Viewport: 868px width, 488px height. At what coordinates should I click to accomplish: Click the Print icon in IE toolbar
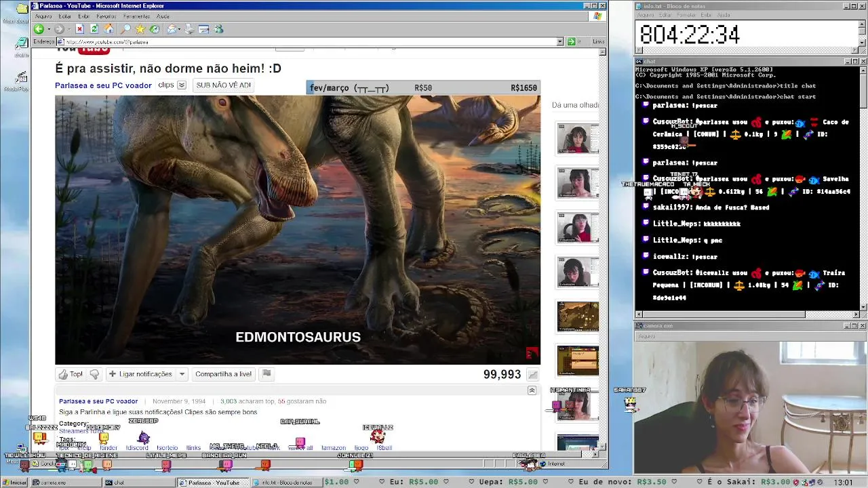coord(189,29)
